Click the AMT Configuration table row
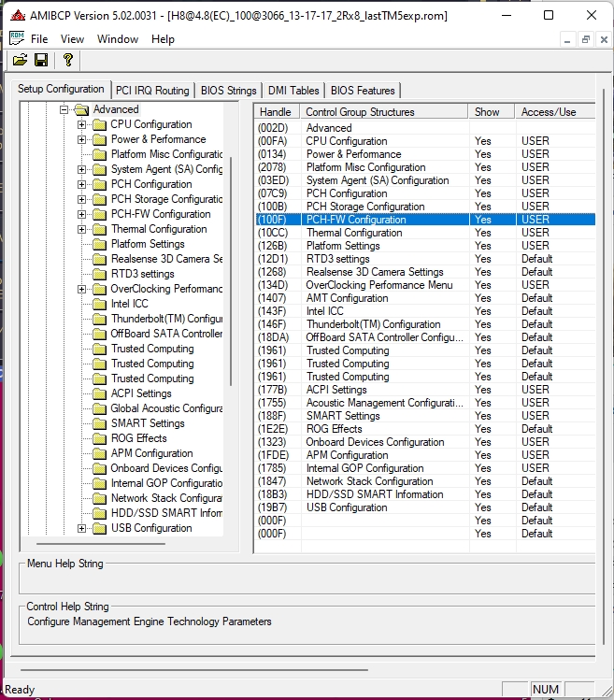This screenshot has height=700, width=614. [x=425, y=298]
